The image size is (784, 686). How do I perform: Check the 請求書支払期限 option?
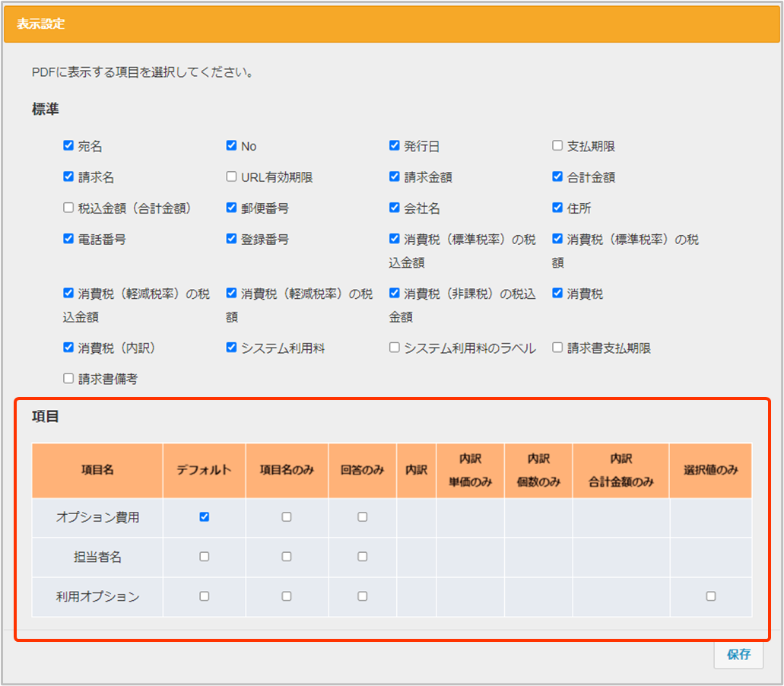point(557,348)
